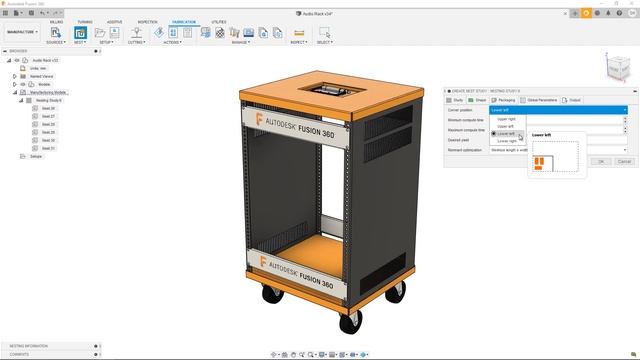Click the sheet icon in Setup group
Screen dimensions: 640x360
tap(114, 32)
